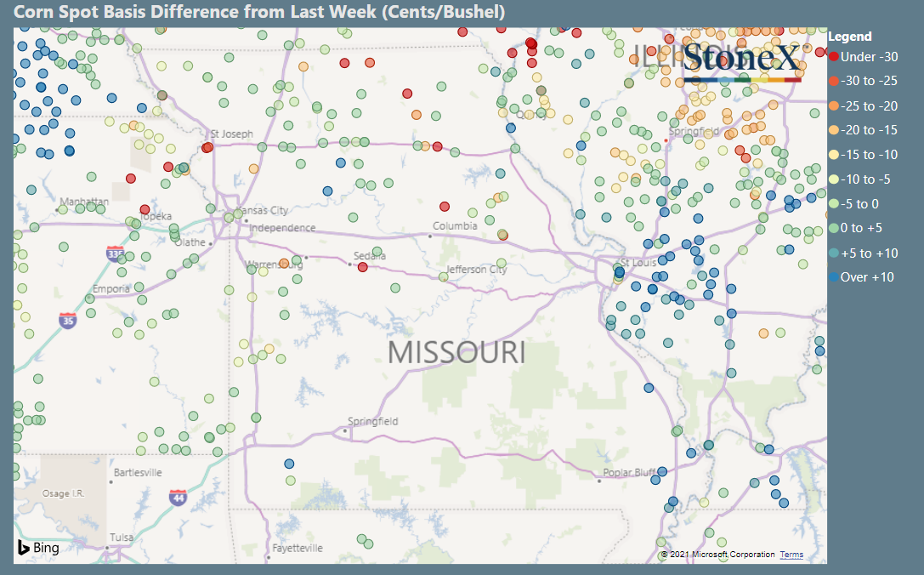The width and height of the screenshot is (924, 575).
Task: Click the Missouri Springfield city label
Action: [372, 421]
